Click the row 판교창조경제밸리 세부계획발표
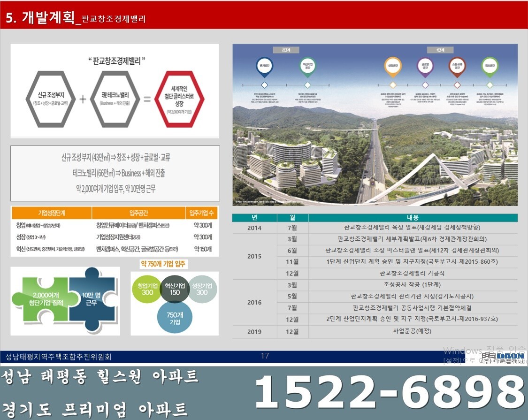This screenshot has width=528, height=420. click(x=412, y=239)
